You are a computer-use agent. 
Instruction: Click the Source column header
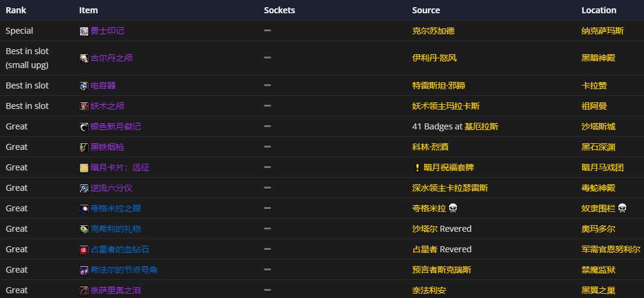tap(426, 10)
